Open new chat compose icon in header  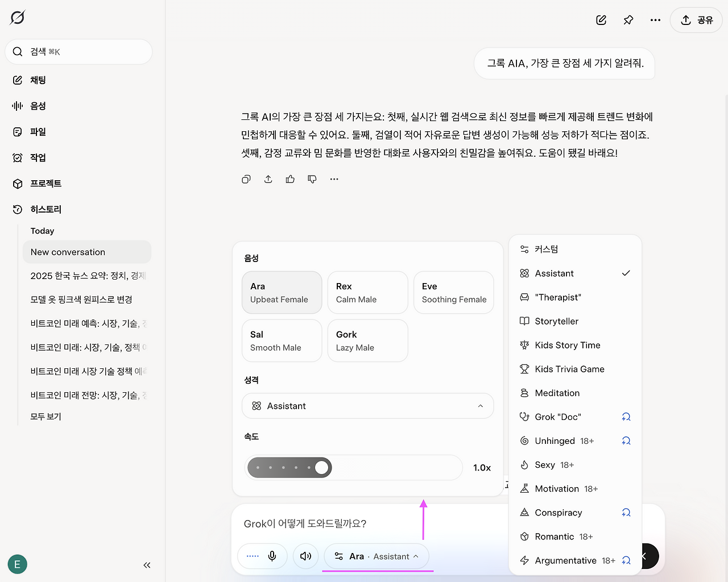[x=601, y=20]
